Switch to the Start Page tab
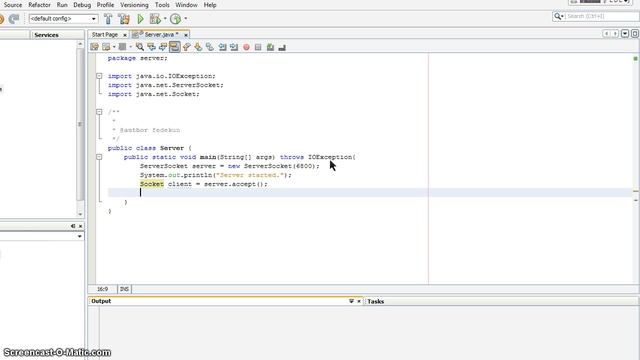Screen dimensions: 640x360 (105, 35)
